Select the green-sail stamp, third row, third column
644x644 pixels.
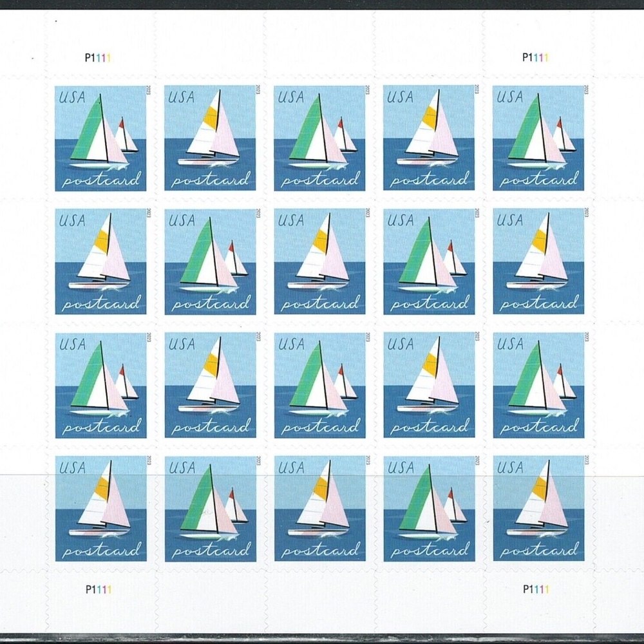point(319,385)
